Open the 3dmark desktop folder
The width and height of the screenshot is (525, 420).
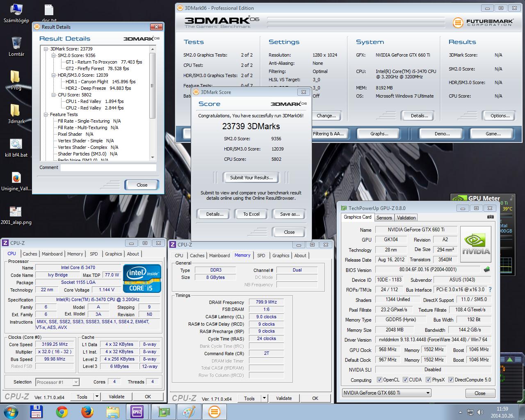(16, 114)
